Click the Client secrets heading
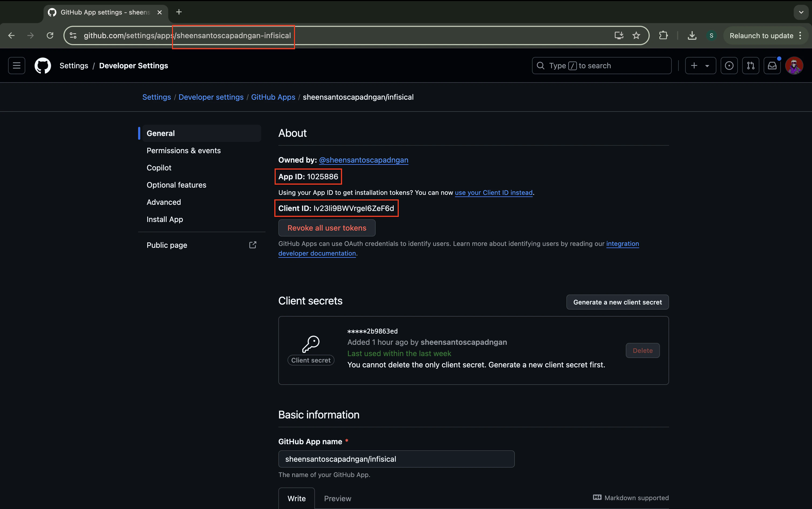 click(310, 301)
